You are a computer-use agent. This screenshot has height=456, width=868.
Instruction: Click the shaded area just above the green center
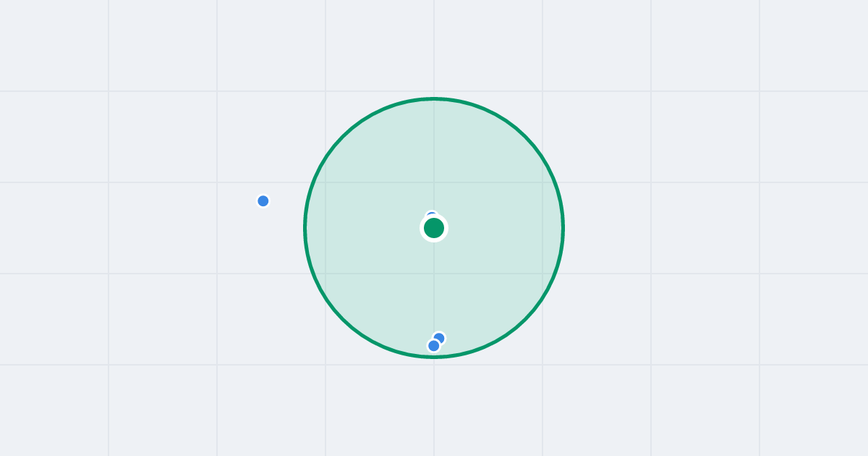[434, 166]
